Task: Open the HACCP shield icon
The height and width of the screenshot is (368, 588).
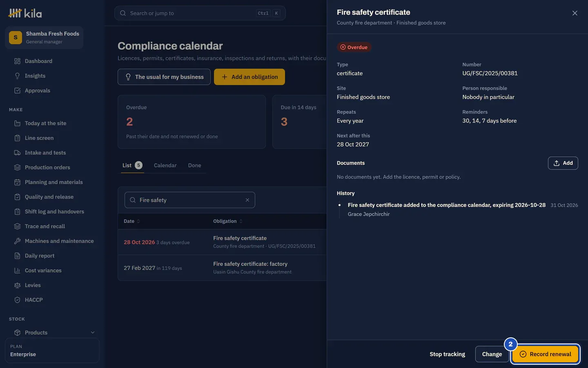Action: 17,300
